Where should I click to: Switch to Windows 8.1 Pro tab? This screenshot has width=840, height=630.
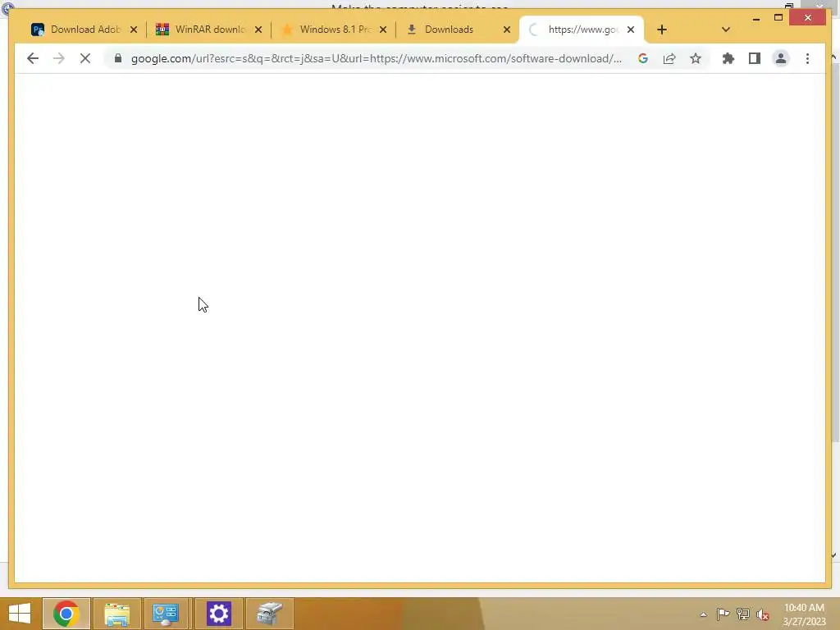333,30
